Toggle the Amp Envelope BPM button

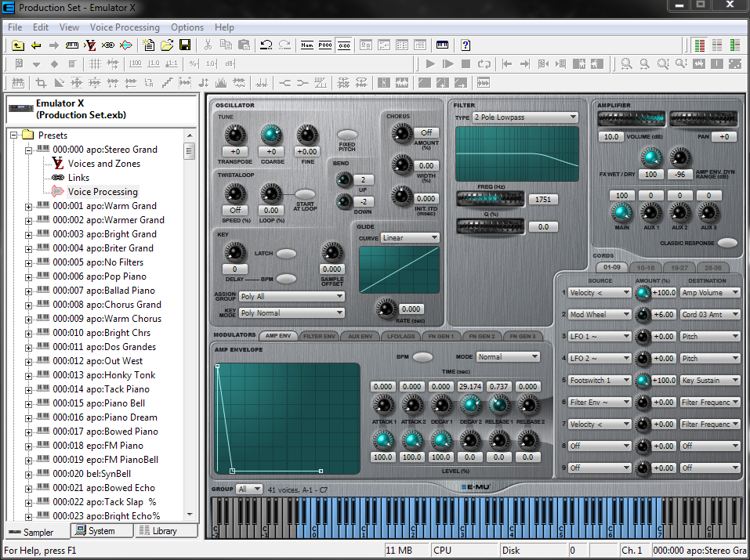(422, 356)
